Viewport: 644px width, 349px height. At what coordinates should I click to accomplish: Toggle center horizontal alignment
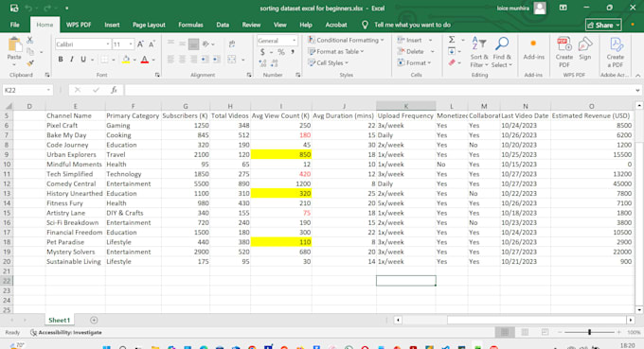coord(182,60)
